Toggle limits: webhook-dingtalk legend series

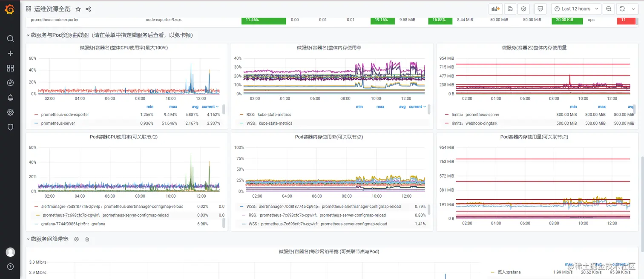pos(475,124)
